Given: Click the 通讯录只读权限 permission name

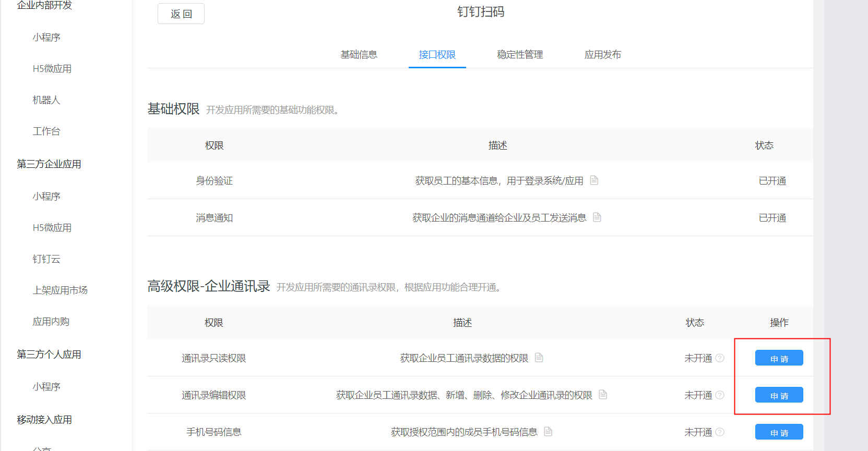Looking at the screenshot, I should 214,358.
